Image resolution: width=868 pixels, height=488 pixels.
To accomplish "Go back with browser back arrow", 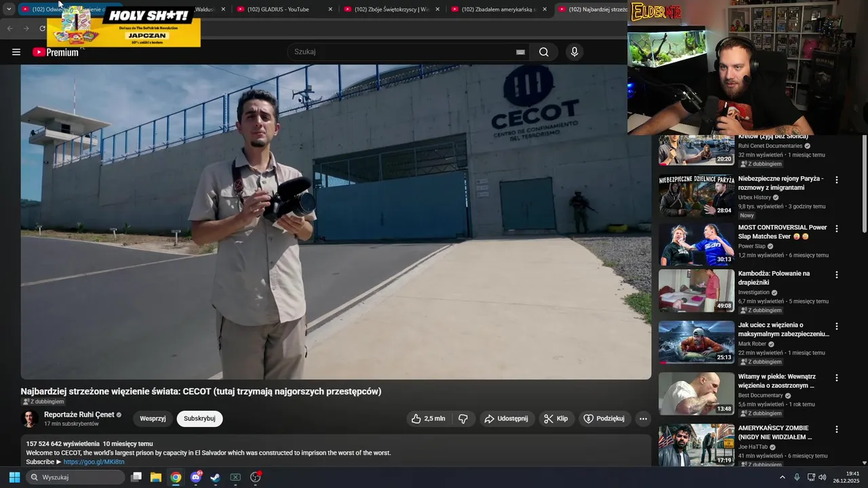I will pyautogui.click(x=9, y=28).
